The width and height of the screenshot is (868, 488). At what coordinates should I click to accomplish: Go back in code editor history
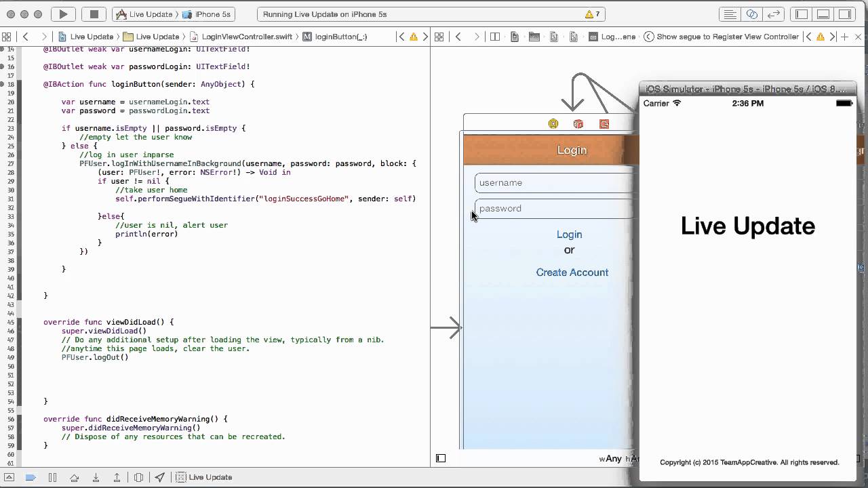coord(26,37)
